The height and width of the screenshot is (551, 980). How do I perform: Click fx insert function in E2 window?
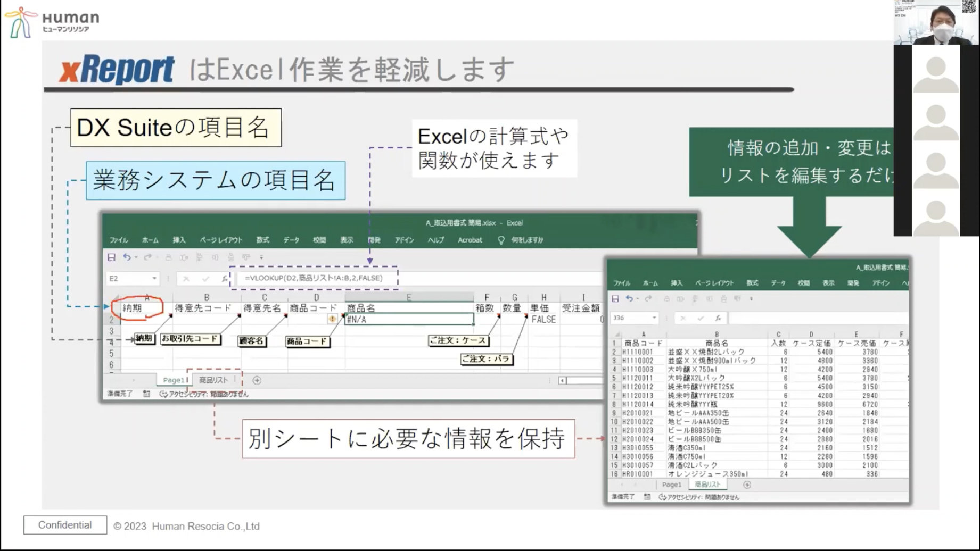[x=224, y=278]
